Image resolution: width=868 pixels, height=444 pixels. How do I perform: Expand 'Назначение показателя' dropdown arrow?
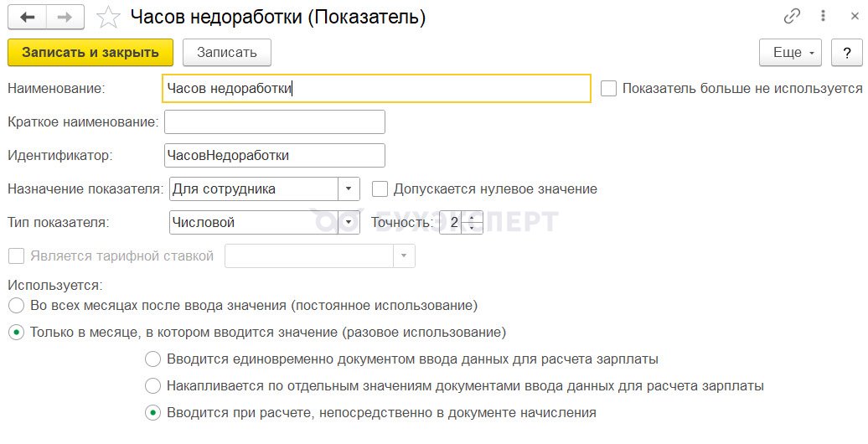(349, 188)
